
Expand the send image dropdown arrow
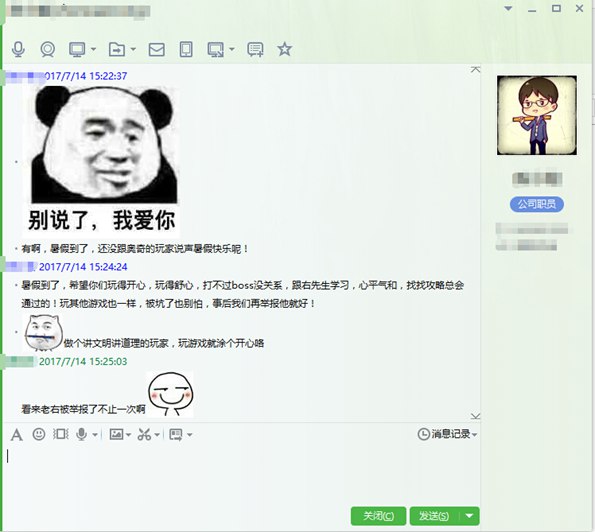click(128, 435)
